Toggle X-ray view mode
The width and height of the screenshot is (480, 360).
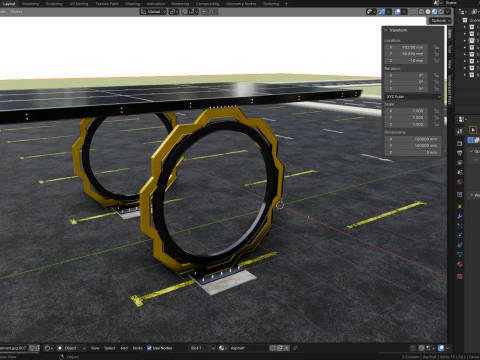413,12
